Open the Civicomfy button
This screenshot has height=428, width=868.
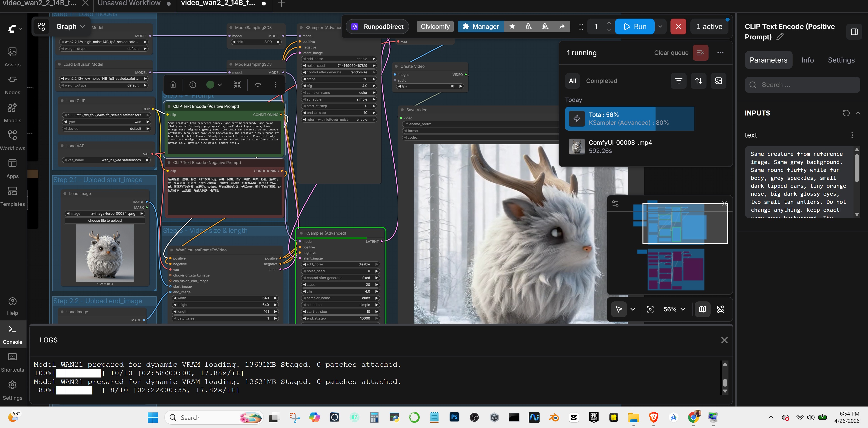click(435, 26)
